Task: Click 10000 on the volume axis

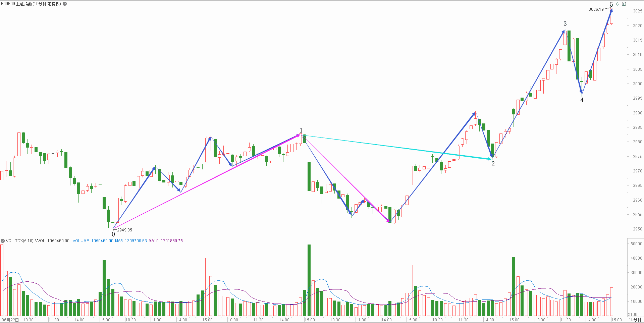Action: pyautogui.click(x=637, y=302)
